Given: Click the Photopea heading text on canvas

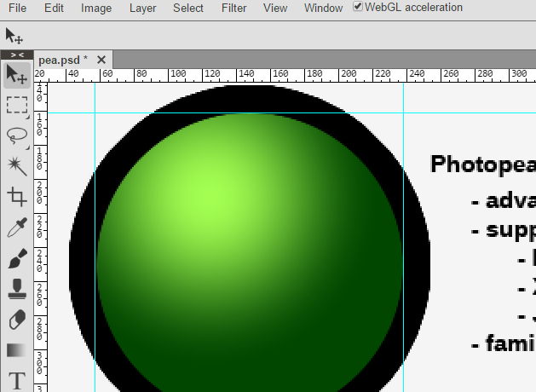Looking at the screenshot, I should pos(482,164).
